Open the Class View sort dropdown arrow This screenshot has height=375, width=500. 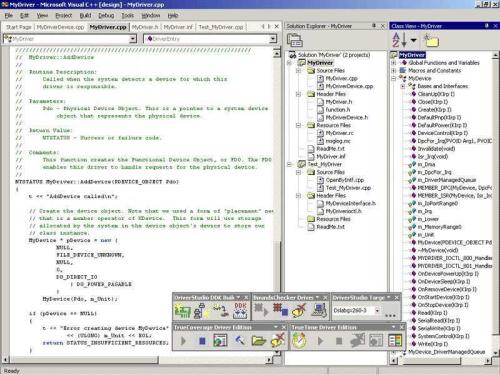point(413,40)
